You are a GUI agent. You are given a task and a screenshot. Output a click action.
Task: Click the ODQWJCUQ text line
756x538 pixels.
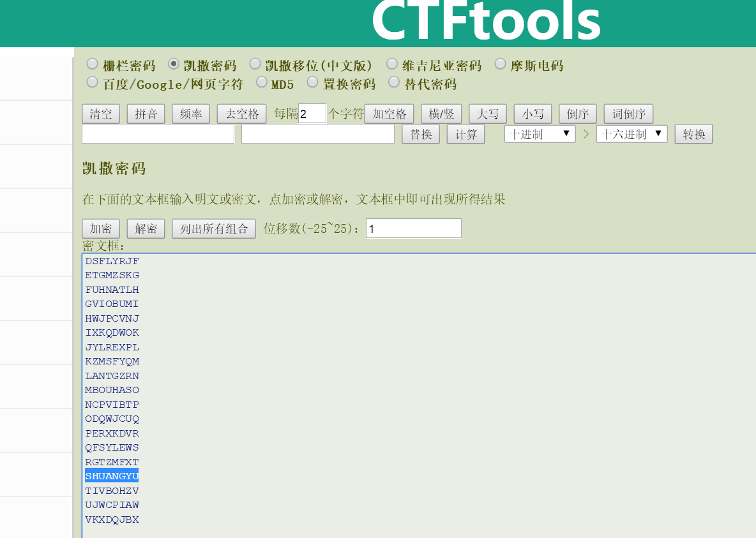pyautogui.click(x=112, y=419)
